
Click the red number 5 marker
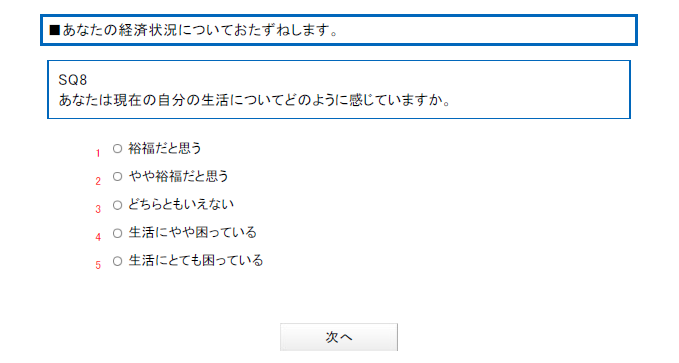[98, 265]
